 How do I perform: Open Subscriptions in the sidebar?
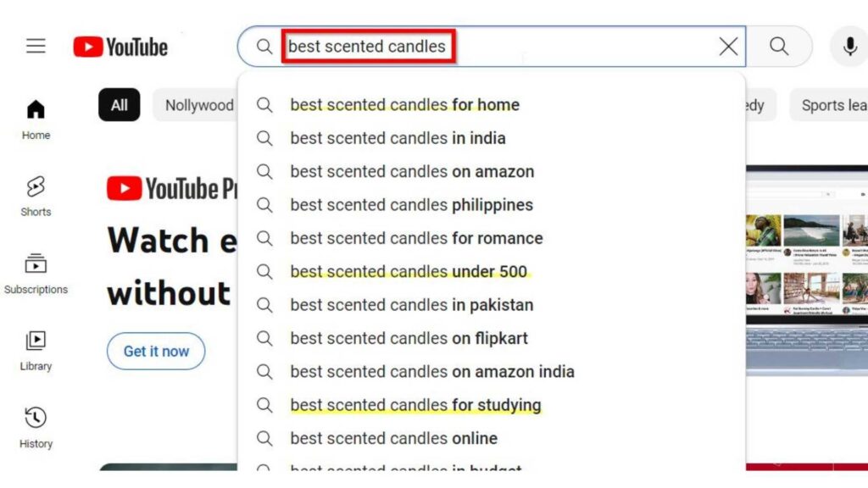[36, 274]
